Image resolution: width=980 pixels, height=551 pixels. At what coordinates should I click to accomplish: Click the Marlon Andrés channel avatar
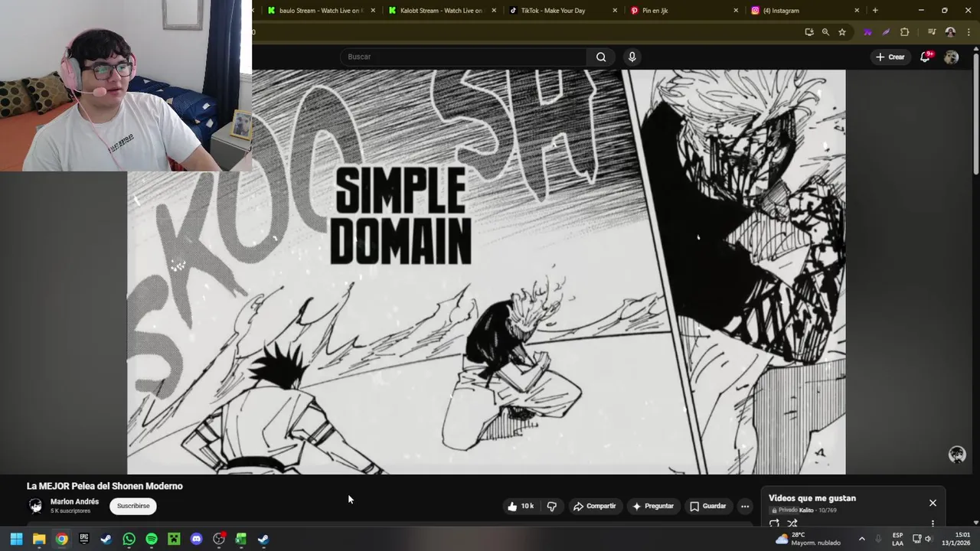[35, 506]
